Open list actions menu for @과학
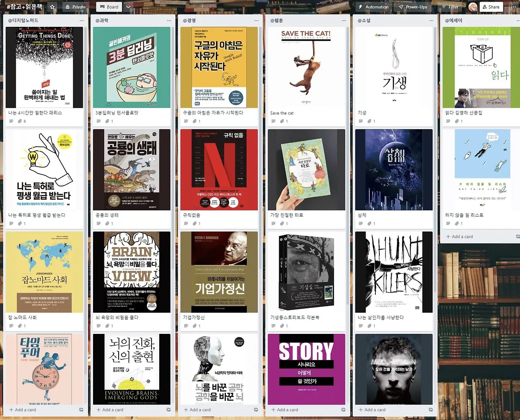This screenshot has width=520, height=420. click(169, 20)
